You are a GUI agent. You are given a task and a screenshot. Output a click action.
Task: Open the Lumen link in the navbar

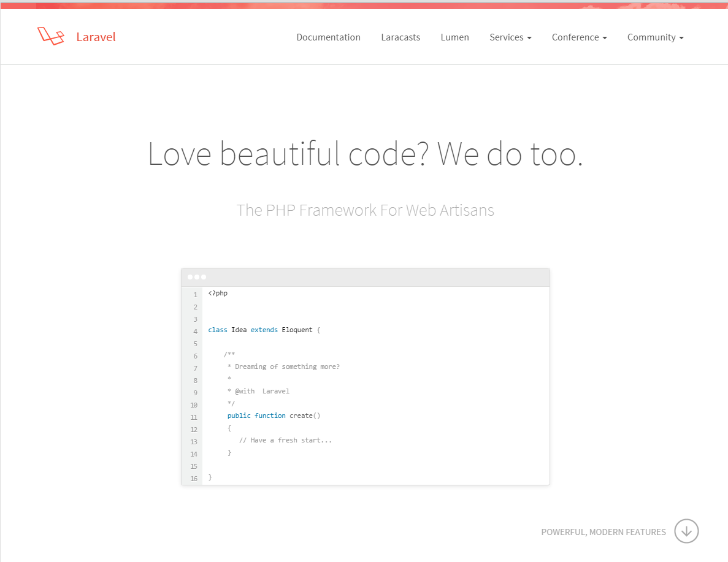pos(454,37)
